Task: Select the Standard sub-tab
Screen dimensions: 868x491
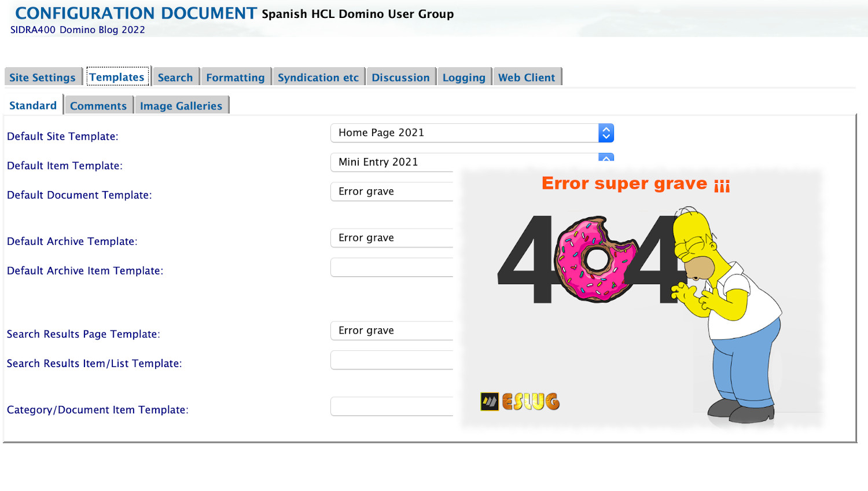Action: tap(33, 105)
